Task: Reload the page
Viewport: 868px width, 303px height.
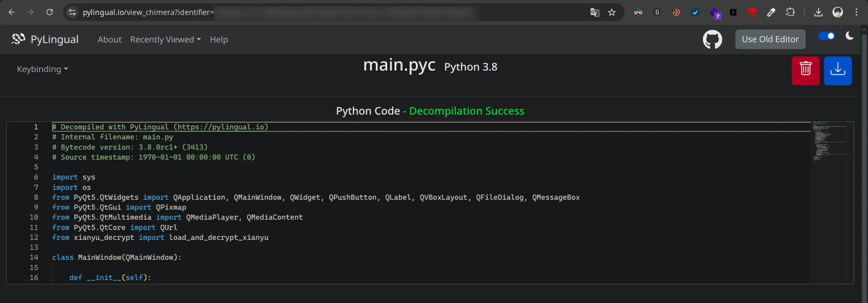Action: pos(49,12)
